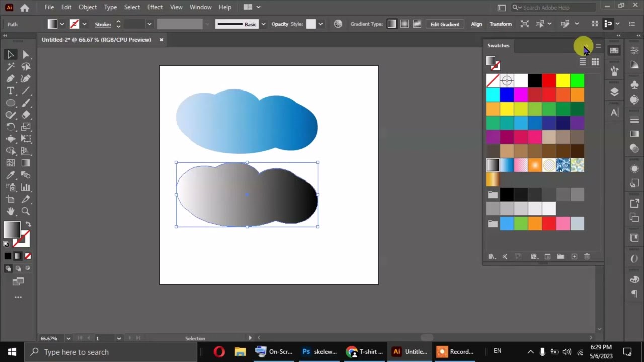Screen dimensions: 644x362
Task: Select the Ellipse shape tool
Action: pos(11,103)
